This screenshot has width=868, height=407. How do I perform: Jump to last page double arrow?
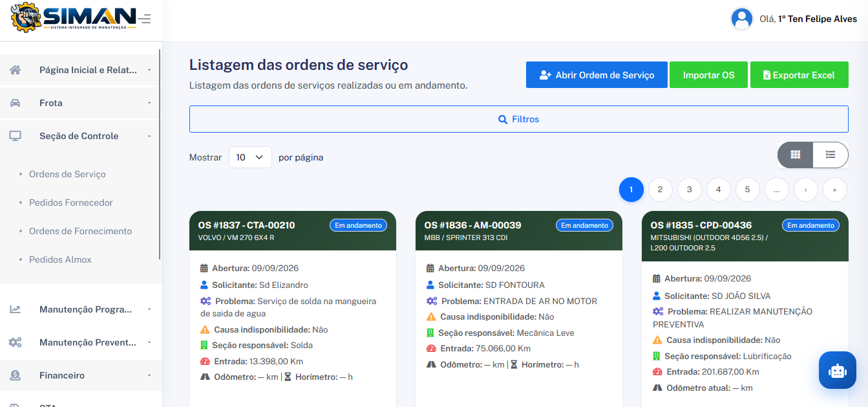pos(835,190)
